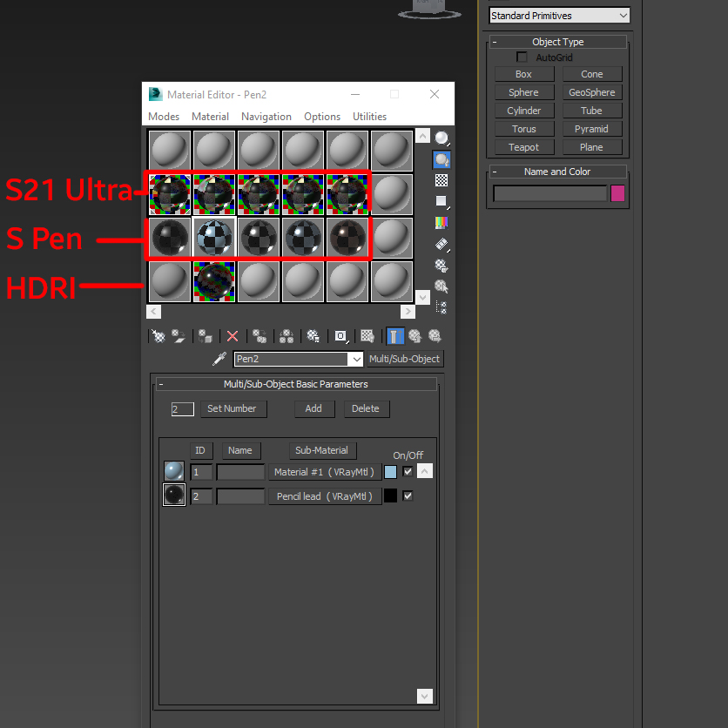
Task: Open Material Editor Options icon on side toolbar
Action: (442, 265)
